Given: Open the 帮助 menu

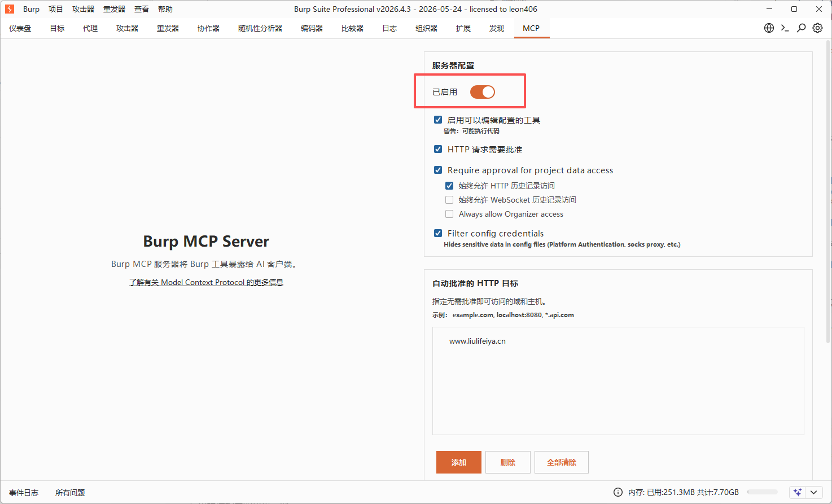Looking at the screenshot, I should [165, 9].
